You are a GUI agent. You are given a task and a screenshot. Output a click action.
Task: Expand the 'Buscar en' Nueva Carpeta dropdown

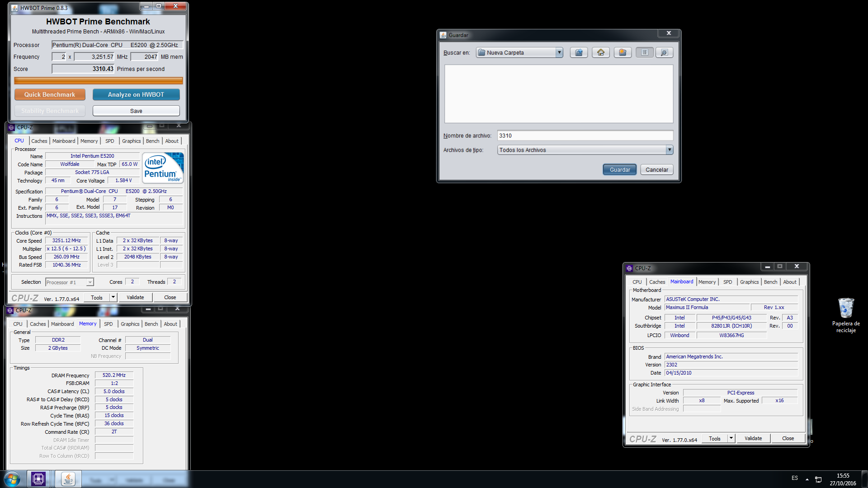point(559,52)
